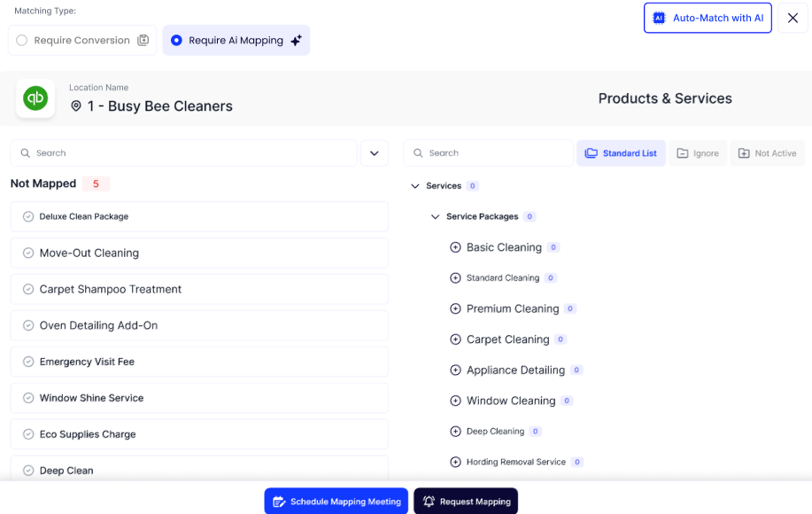This screenshot has width=812, height=514.
Task: Click plus icon beside Window Cleaning
Action: coord(456,401)
